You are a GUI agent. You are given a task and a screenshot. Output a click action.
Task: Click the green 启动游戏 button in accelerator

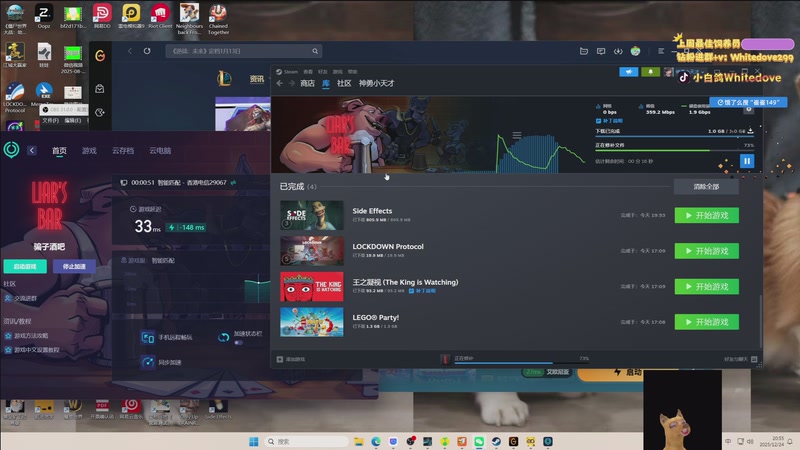(x=25, y=266)
